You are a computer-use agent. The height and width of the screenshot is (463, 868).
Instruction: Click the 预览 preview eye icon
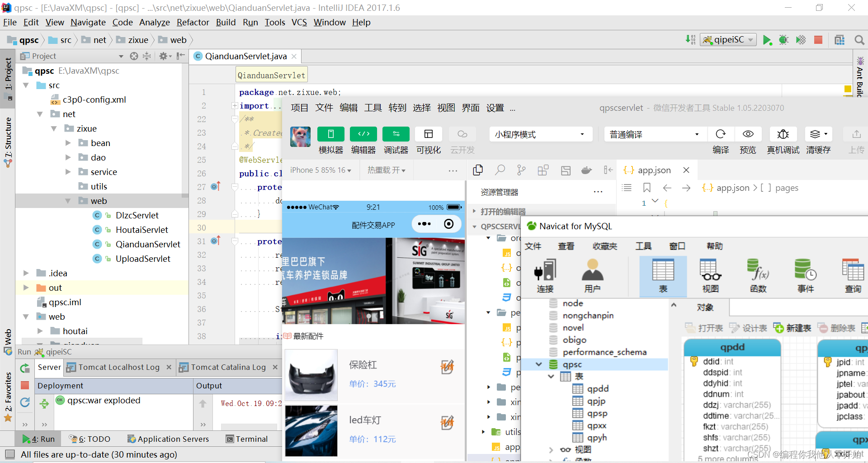tap(748, 134)
